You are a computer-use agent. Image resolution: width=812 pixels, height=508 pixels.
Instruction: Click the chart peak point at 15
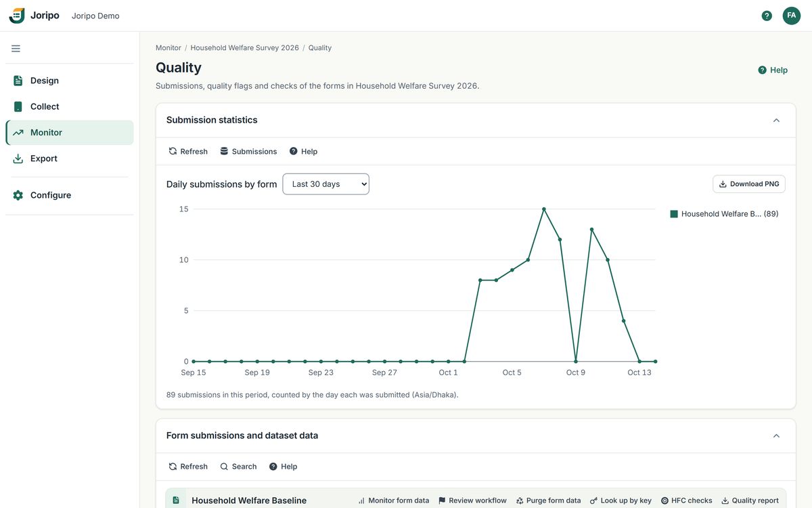click(544, 209)
